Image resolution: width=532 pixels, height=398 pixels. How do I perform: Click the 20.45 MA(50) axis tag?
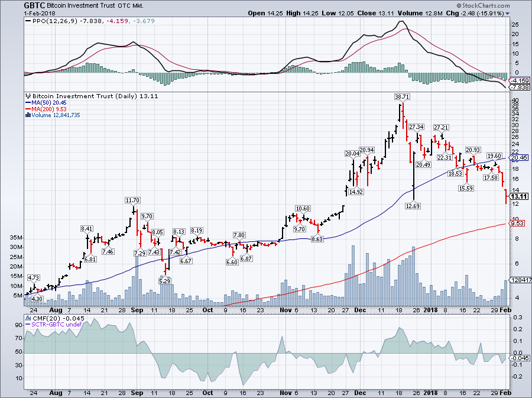pyautogui.click(x=518, y=158)
